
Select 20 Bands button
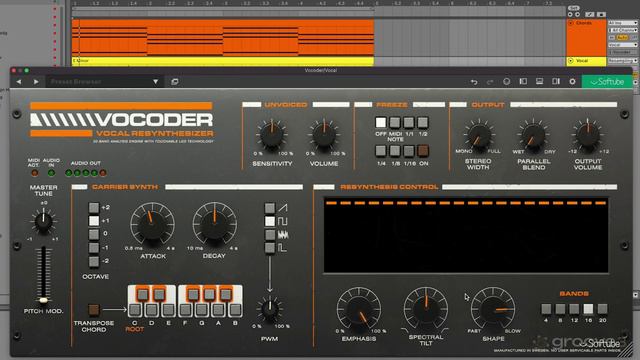click(602, 309)
